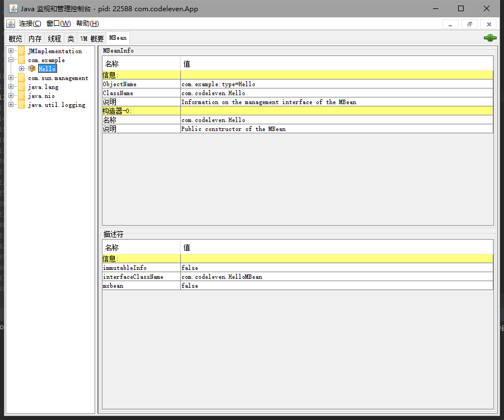Click ClassName value com.codeleven.Hello
The height and width of the screenshot is (420, 504).
[337, 93]
